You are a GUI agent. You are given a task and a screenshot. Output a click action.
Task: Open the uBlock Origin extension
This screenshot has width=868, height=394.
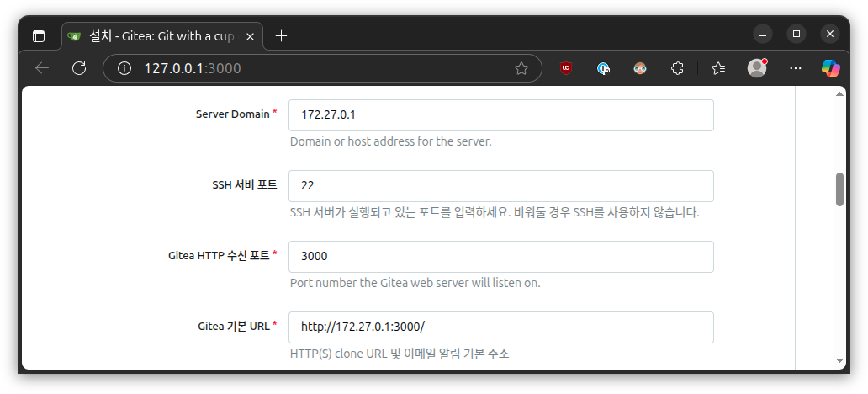click(x=566, y=68)
